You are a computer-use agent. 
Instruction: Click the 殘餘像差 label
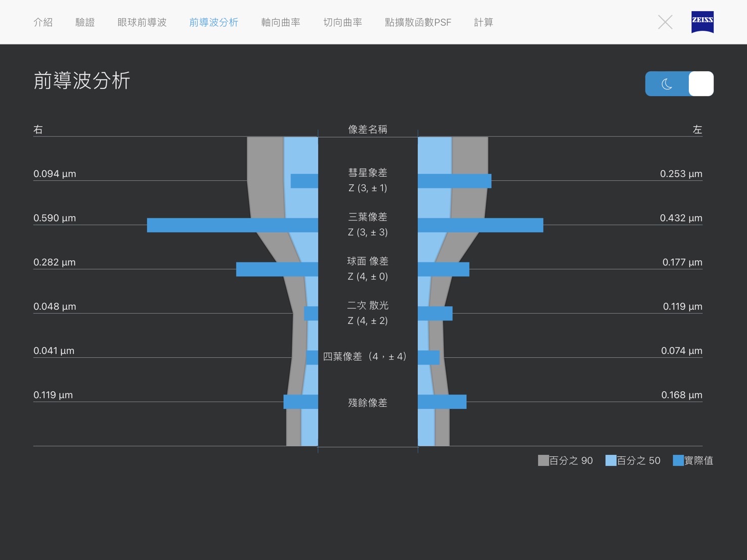(368, 403)
